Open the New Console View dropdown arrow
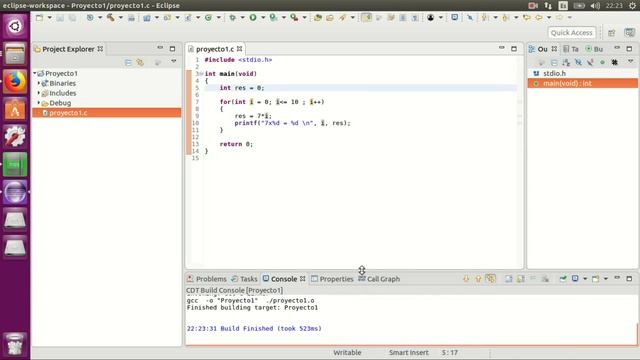Image resolution: width=640 pixels, height=360 pixels. tap(606, 279)
